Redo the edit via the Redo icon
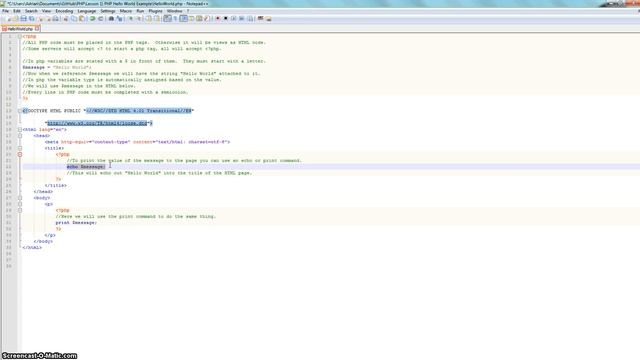Image resolution: width=640 pixels, height=360 pixels. pos(100,19)
